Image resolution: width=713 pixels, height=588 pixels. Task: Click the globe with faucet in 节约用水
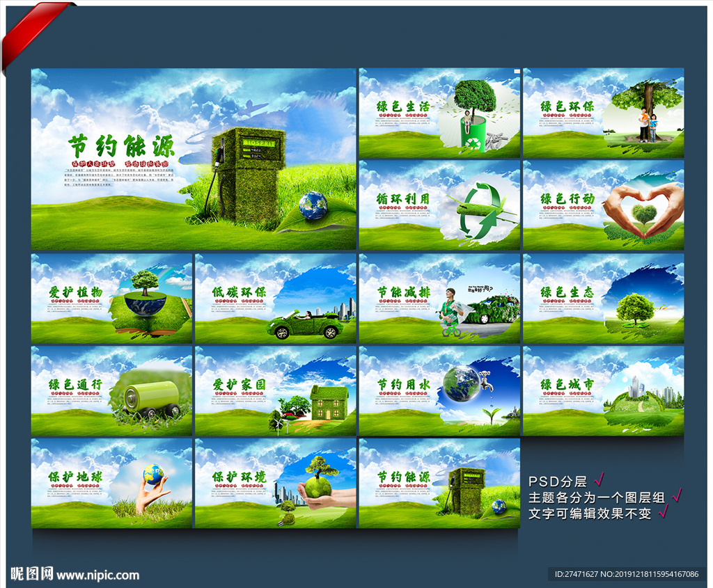(x=469, y=384)
